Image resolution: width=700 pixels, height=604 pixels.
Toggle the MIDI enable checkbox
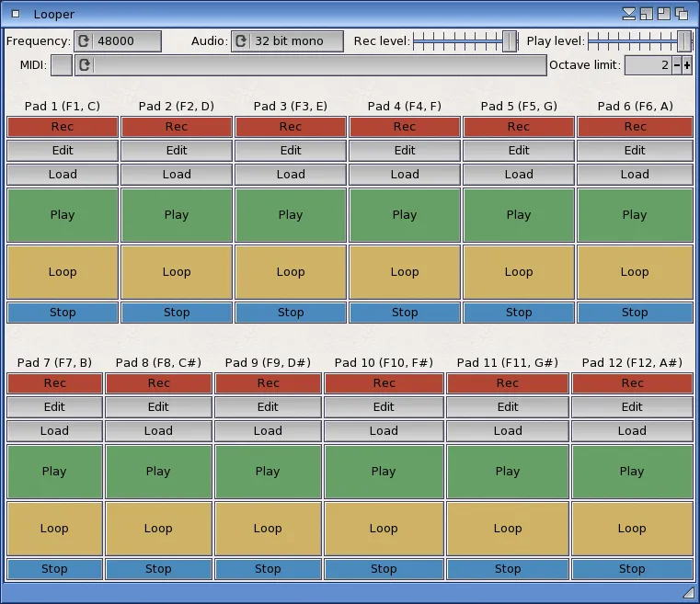(61, 65)
